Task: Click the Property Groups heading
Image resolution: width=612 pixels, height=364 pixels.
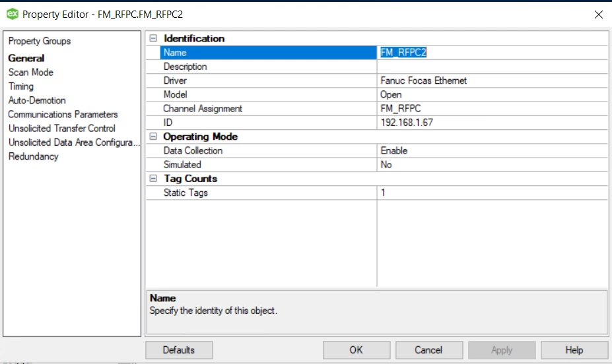Action: pyautogui.click(x=40, y=41)
